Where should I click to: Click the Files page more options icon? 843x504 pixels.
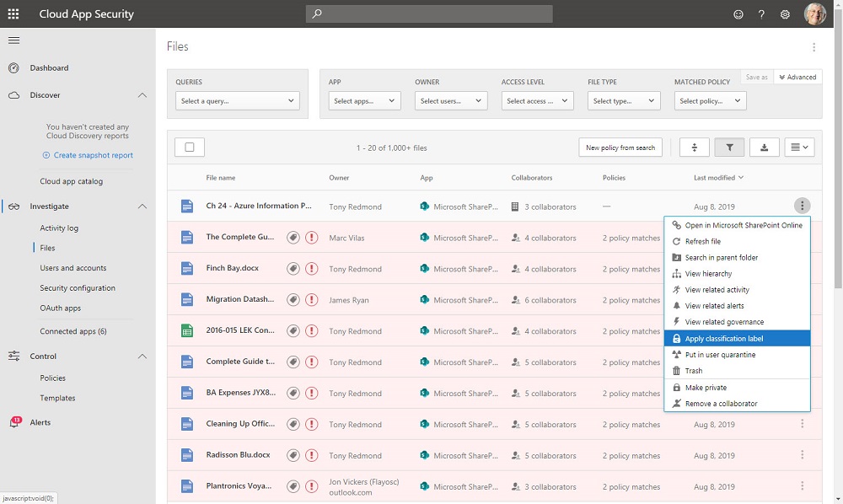[x=814, y=47]
